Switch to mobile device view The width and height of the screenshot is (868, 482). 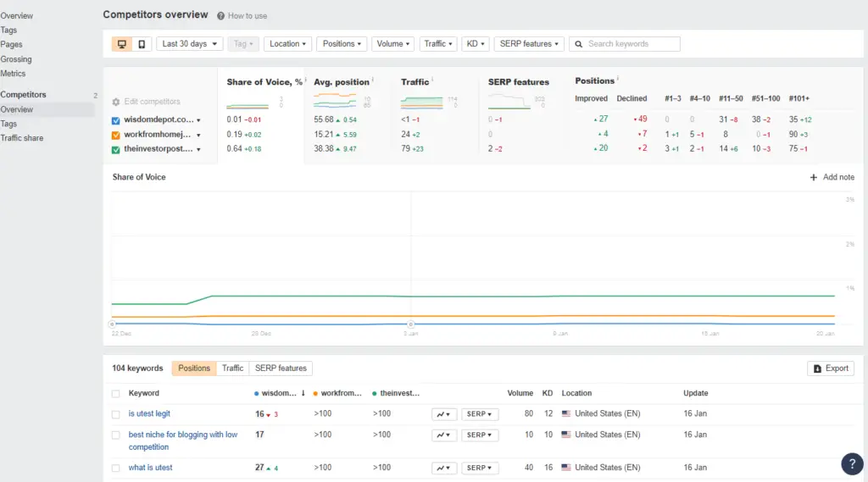pos(142,44)
